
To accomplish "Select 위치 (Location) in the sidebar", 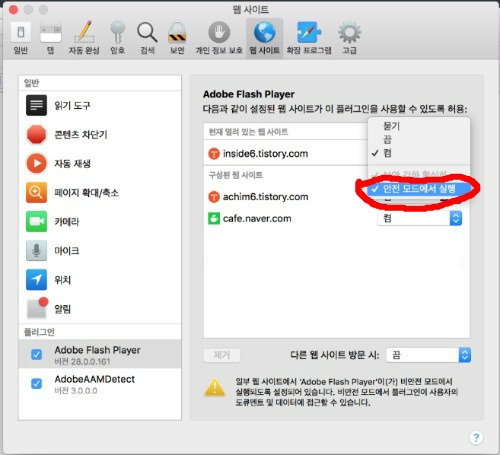I will click(100, 280).
